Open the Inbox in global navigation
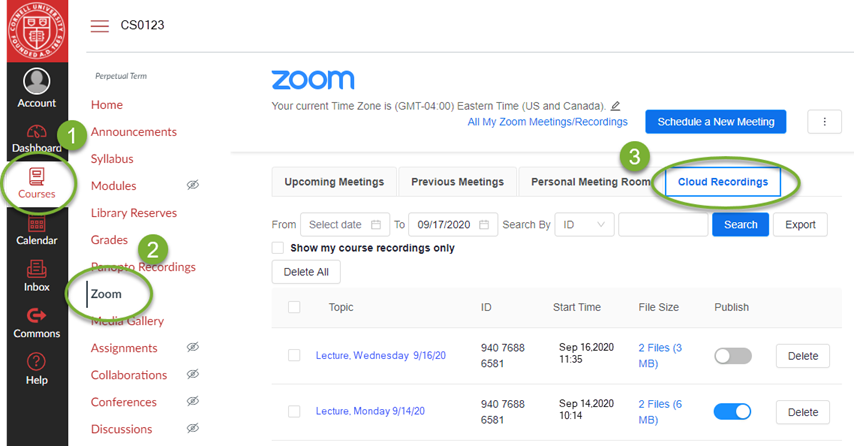 [x=36, y=277]
